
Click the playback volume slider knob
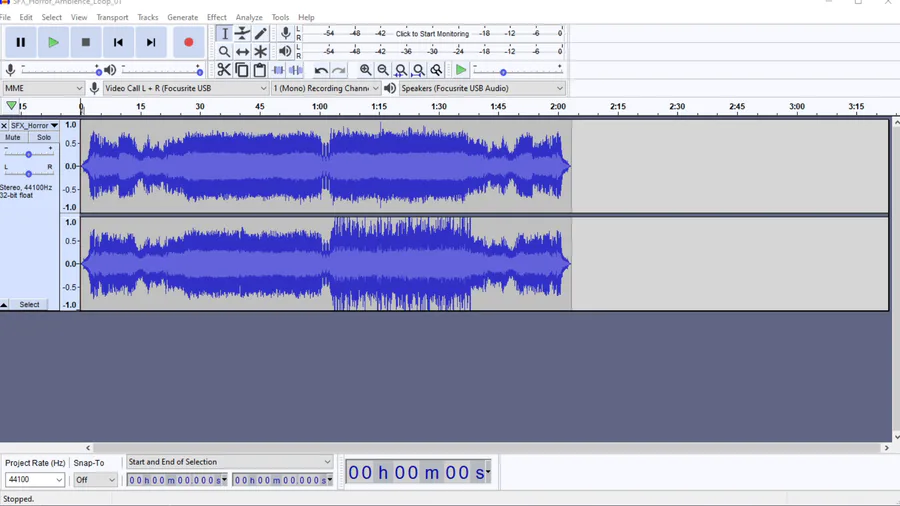pyautogui.click(x=199, y=72)
